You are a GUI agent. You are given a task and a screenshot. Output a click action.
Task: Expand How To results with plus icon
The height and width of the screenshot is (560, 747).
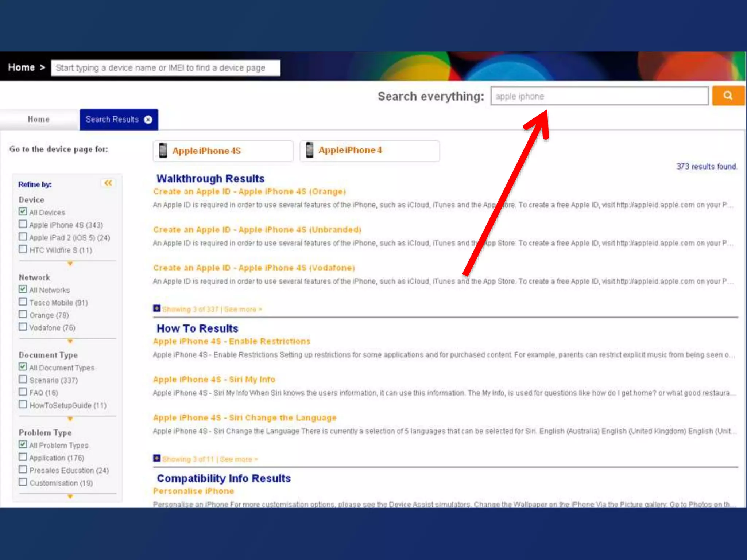pos(157,458)
